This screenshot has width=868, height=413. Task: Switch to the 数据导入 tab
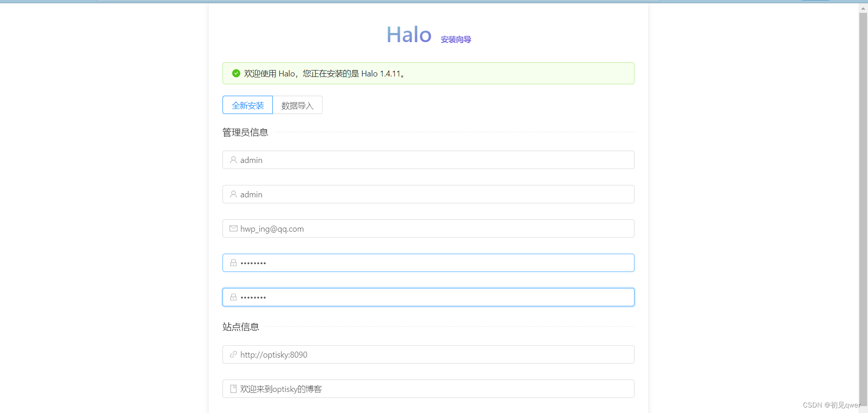298,105
